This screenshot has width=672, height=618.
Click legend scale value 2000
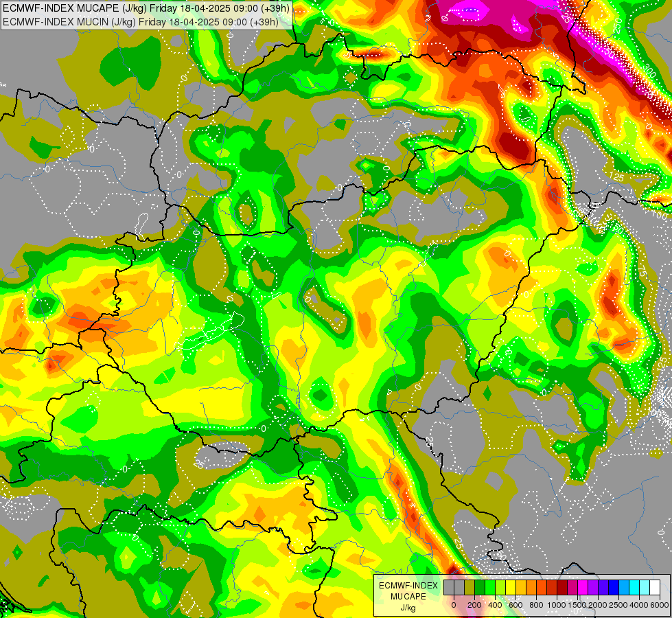point(598,605)
